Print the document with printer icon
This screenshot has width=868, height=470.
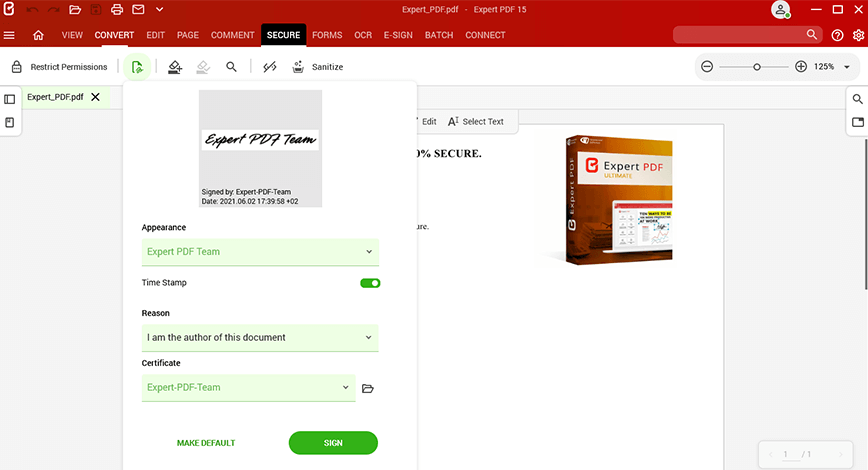117,9
